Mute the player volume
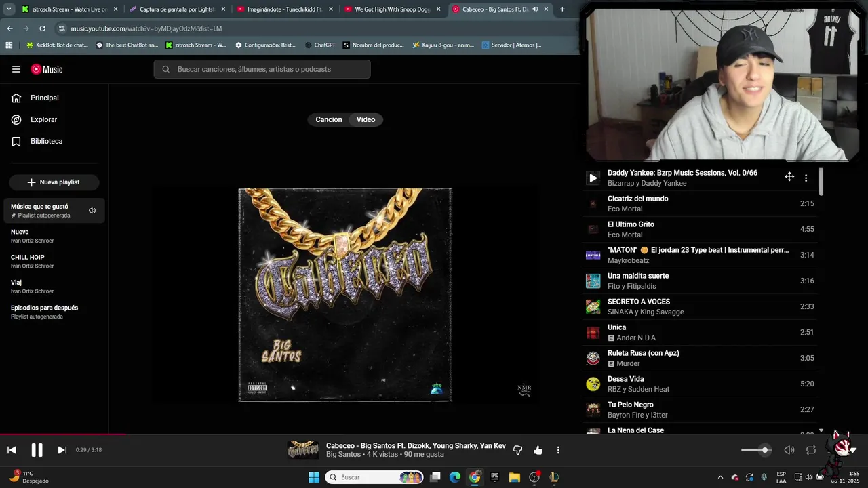The image size is (868, 488). pyautogui.click(x=789, y=450)
